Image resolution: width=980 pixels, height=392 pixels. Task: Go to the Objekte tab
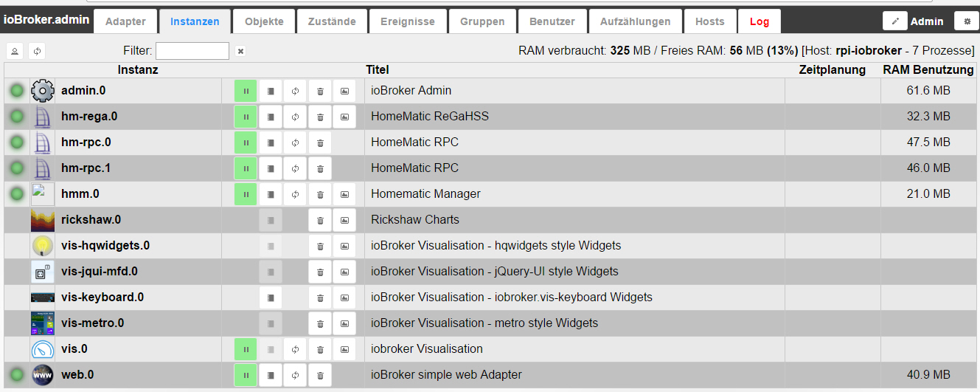(x=264, y=21)
